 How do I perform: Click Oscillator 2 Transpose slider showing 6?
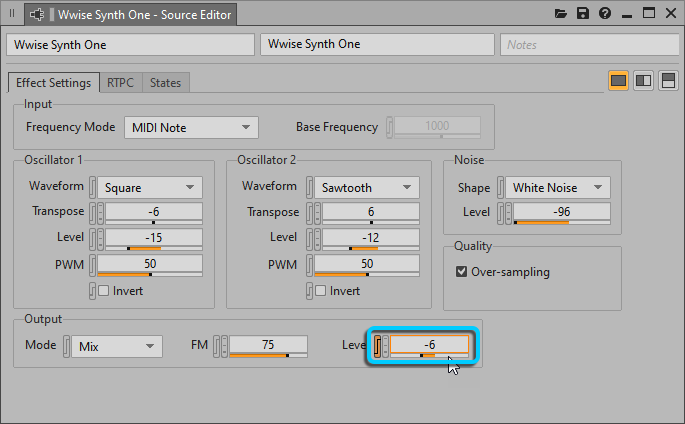coord(371,213)
